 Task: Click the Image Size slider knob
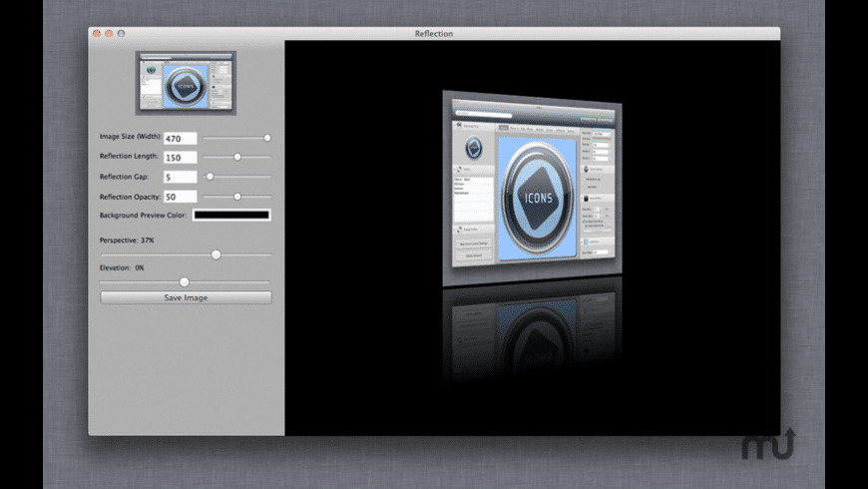(267, 138)
